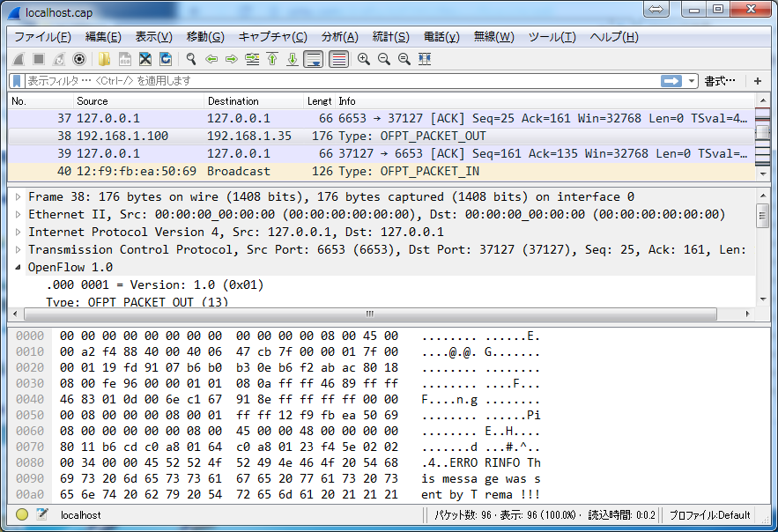Click the save capture file icon
Viewport: 778px width, 532px height.
125,60
